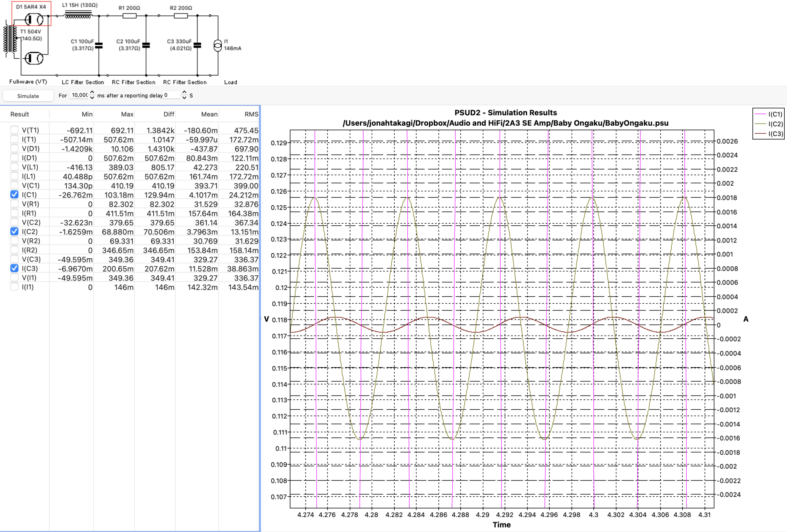Increase the simulation duration with stepper up arrow
Viewport: 787px width, 532px height.
pos(92,93)
